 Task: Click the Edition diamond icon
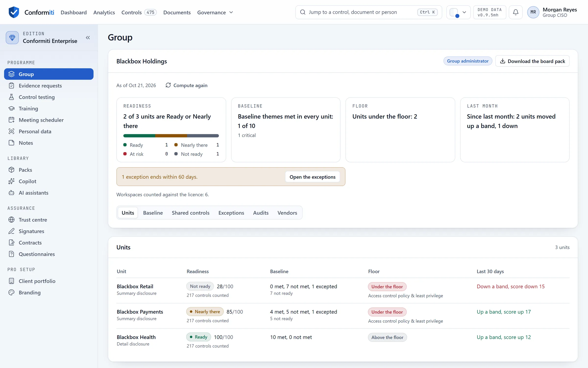(x=12, y=38)
